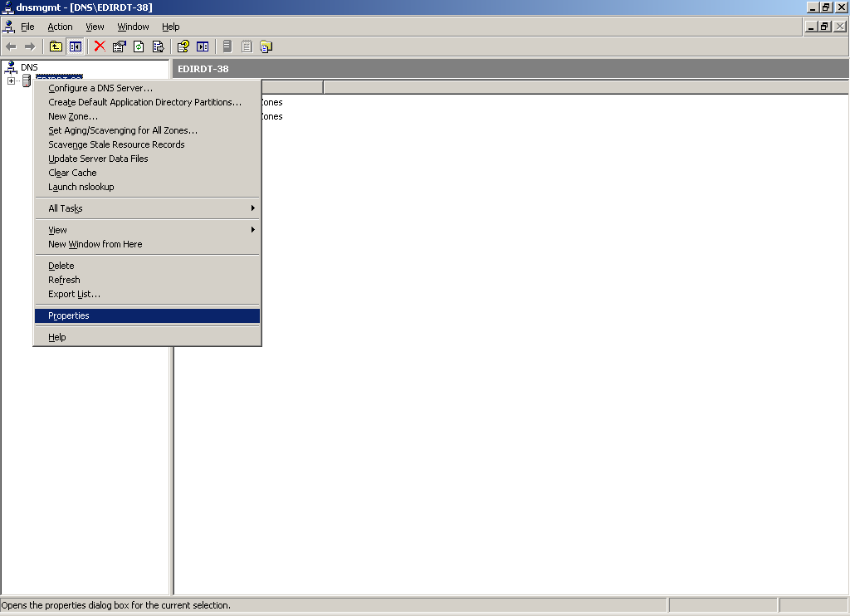
Task: Click the Refresh toolbar icon
Action: [139, 46]
